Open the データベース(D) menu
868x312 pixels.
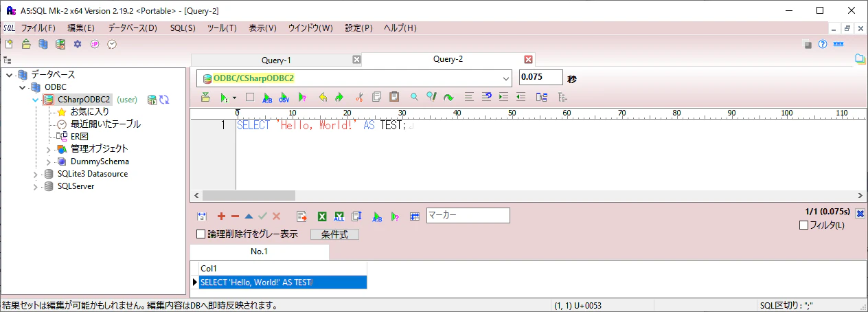(x=133, y=28)
